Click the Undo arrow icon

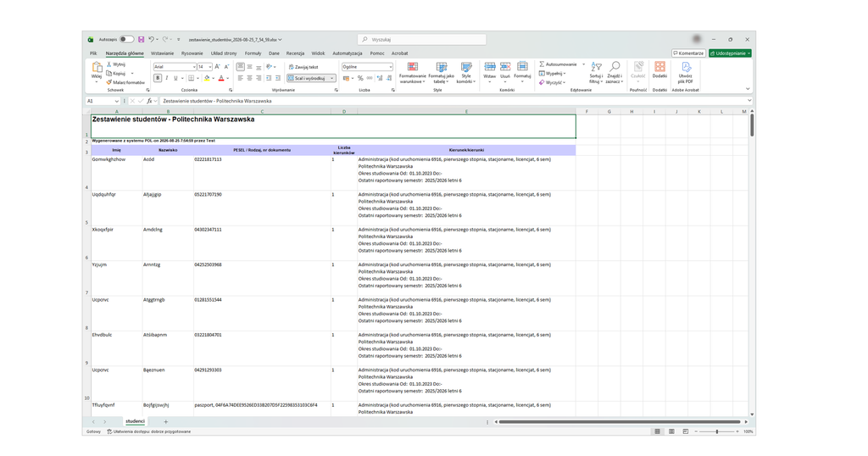(151, 39)
